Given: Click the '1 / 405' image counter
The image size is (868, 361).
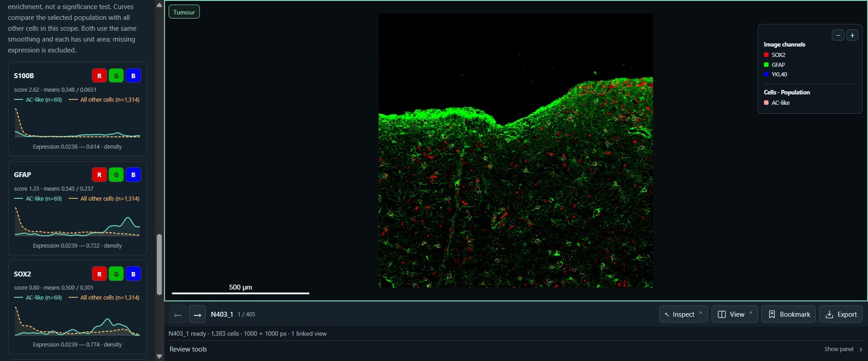Looking at the screenshot, I should (x=246, y=314).
